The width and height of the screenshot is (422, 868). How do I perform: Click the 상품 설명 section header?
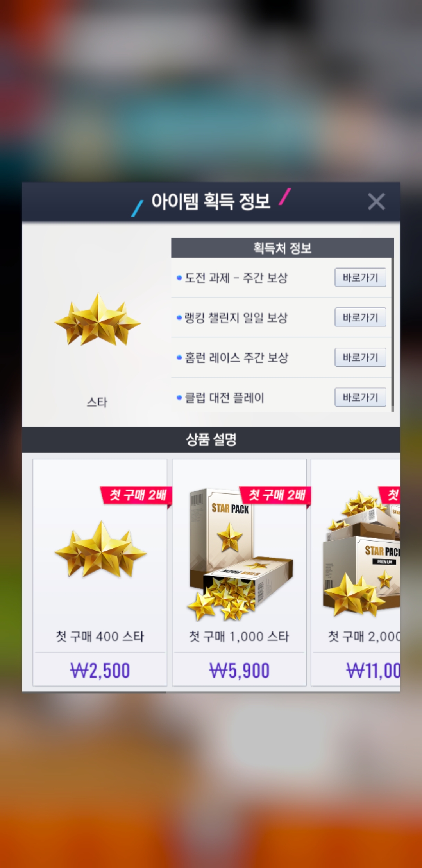211,439
